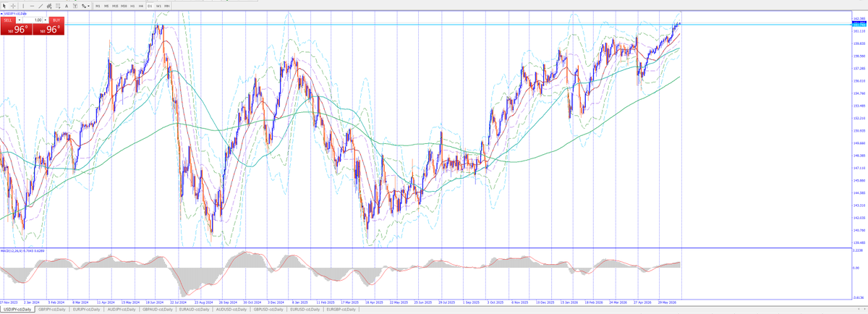
Task: Click the red sell price tile
Action: (x=17, y=30)
